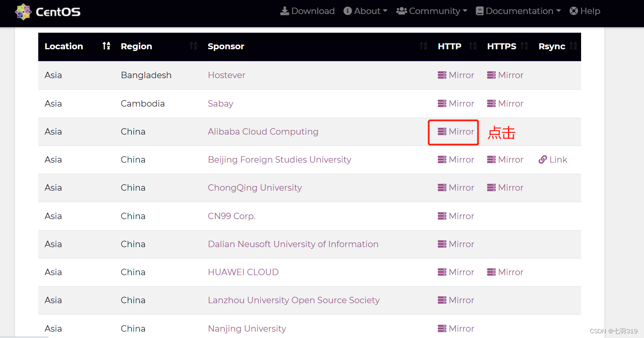Expand the Documentation menu
Image resolution: width=644 pixels, height=338 pixels.
(x=518, y=11)
